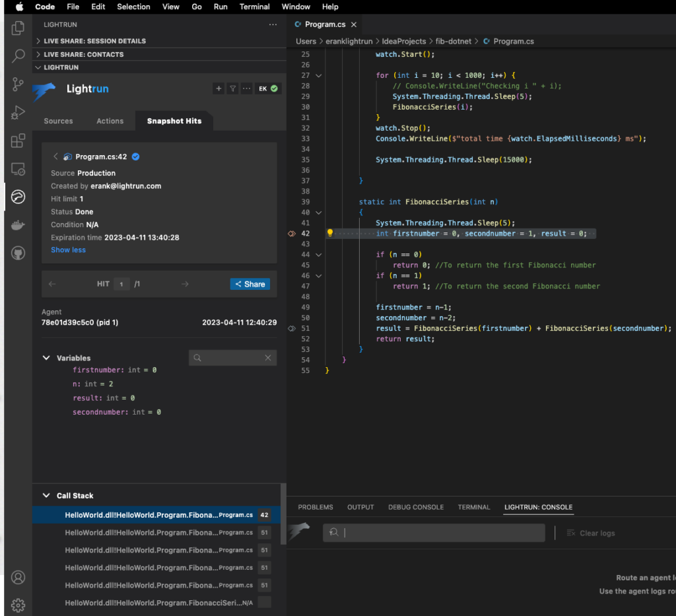Click the Share button
This screenshot has height=616, width=676.
[x=250, y=283]
